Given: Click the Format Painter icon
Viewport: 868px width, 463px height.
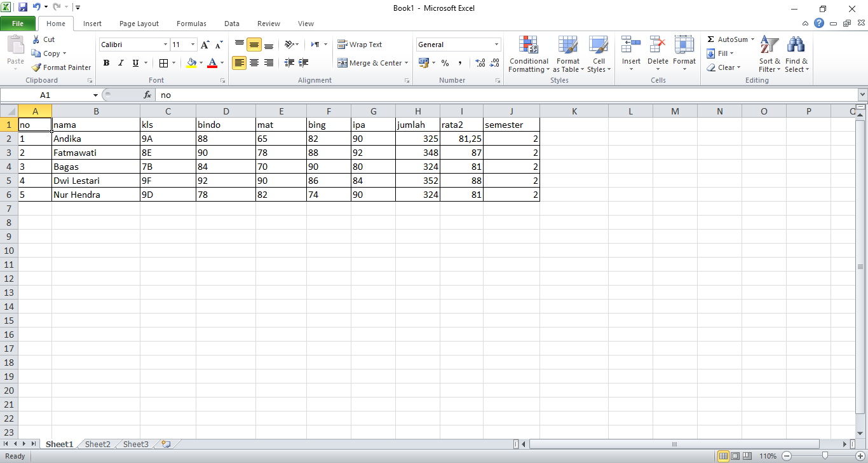Looking at the screenshot, I should pyautogui.click(x=35, y=67).
